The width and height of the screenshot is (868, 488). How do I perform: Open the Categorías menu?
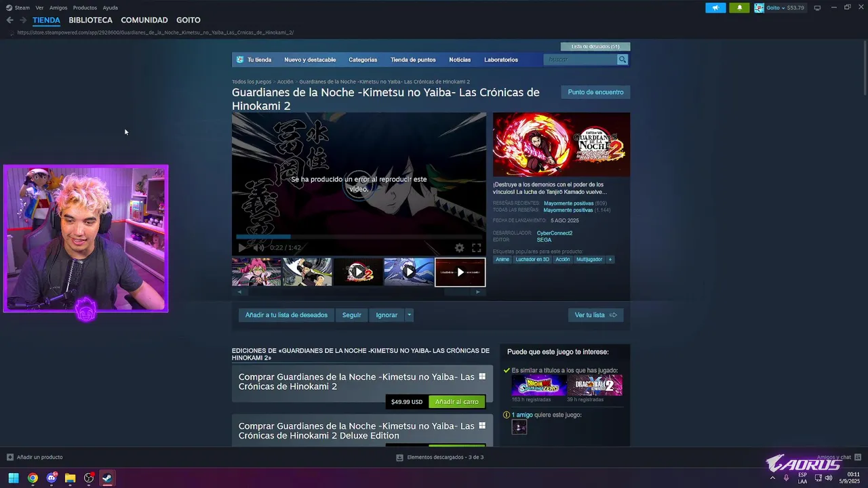pyautogui.click(x=363, y=60)
